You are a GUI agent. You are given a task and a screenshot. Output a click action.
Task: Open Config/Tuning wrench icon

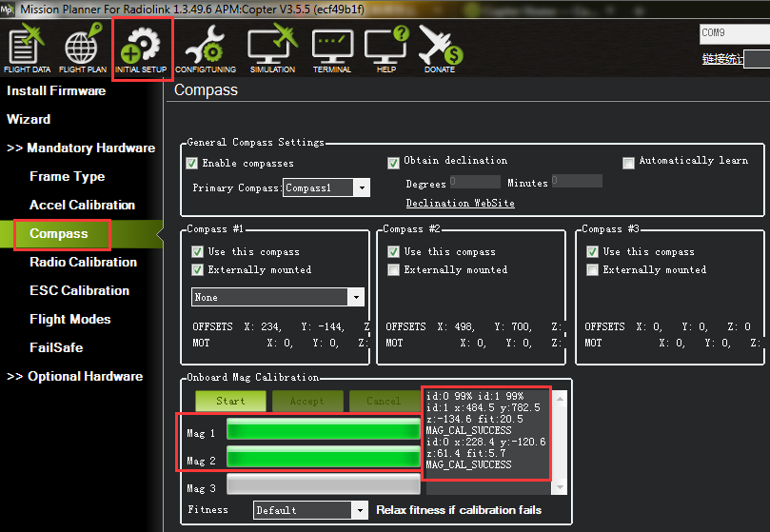point(205,48)
